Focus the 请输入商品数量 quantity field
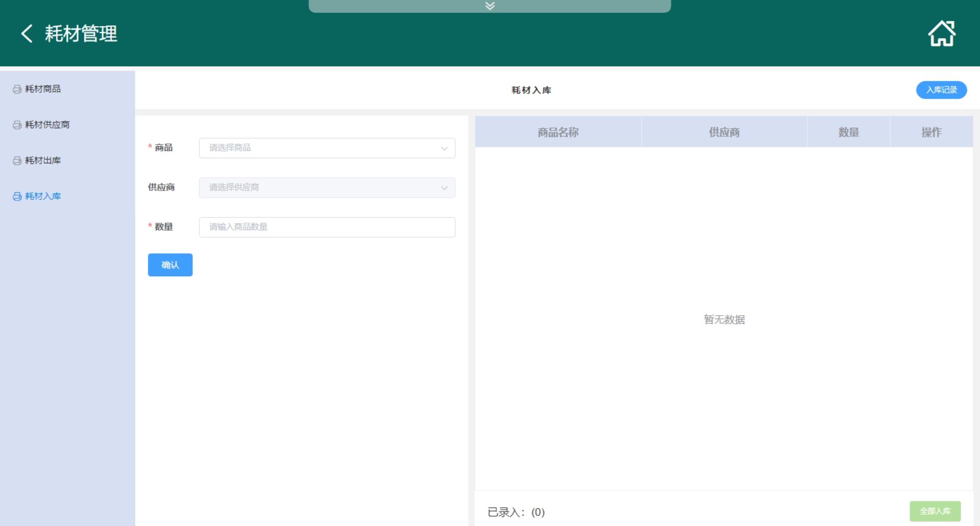This screenshot has height=526, width=980. tap(327, 227)
